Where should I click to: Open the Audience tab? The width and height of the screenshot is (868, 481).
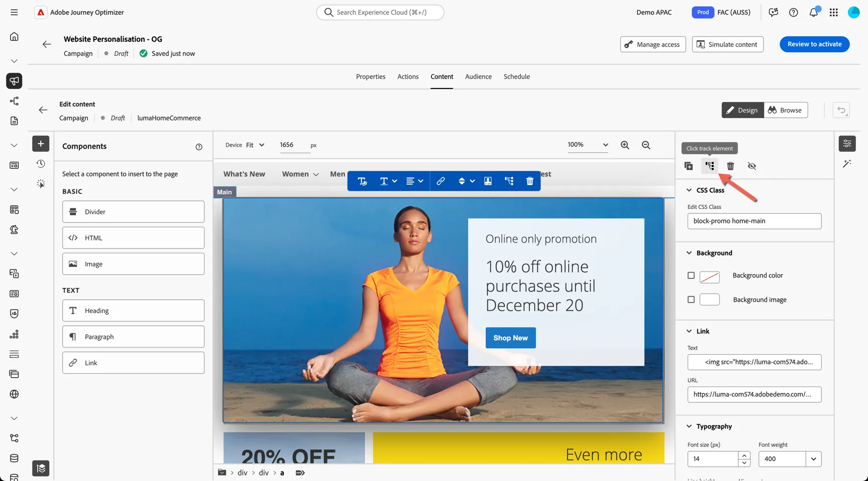(x=478, y=76)
